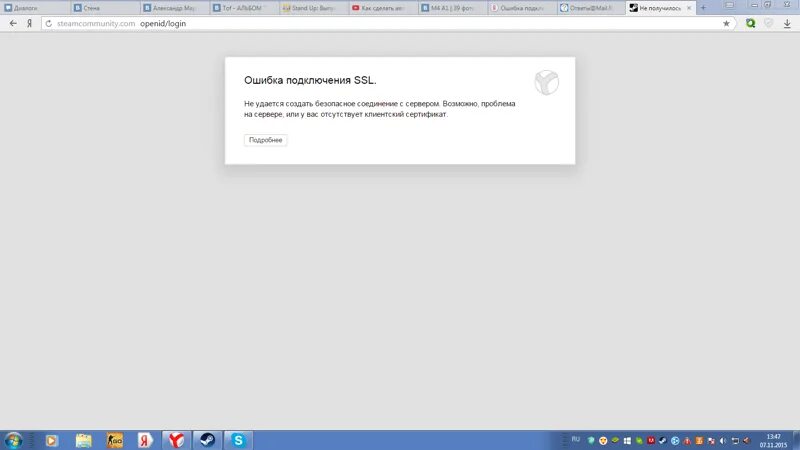
Task: Click the green extension icon in toolbar
Action: (751, 23)
